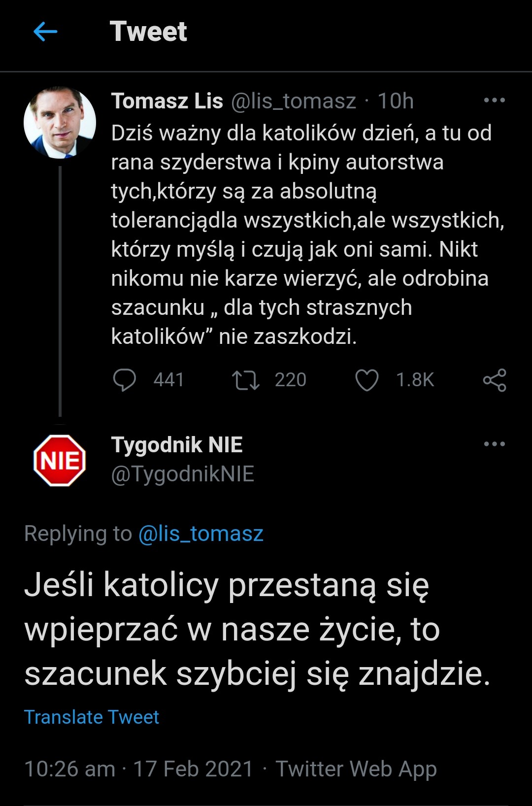This screenshot has width=532, height=806.
Task: Open more options for Tomasz Lis tweet
Action: coord(495,100)
